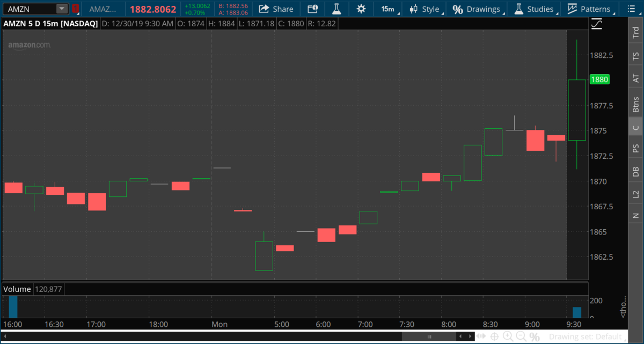Click the expand/compress arrows icon in bottom bar

(481, 336)
